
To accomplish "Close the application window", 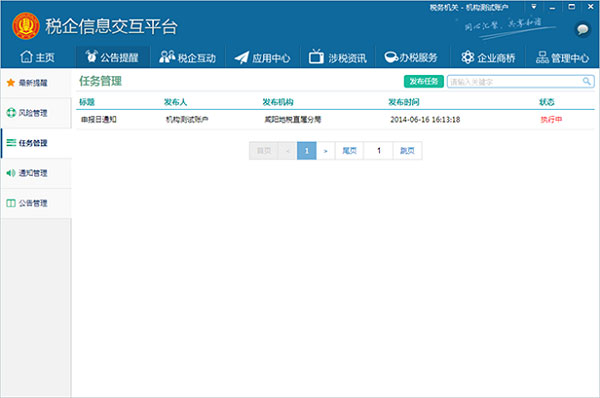I will (590, 7).
